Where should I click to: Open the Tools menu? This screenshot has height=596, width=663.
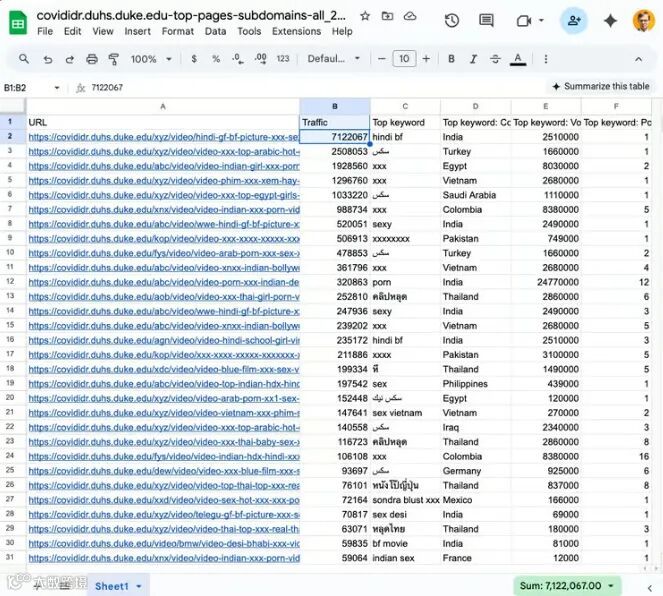click(x=249, y=31)
